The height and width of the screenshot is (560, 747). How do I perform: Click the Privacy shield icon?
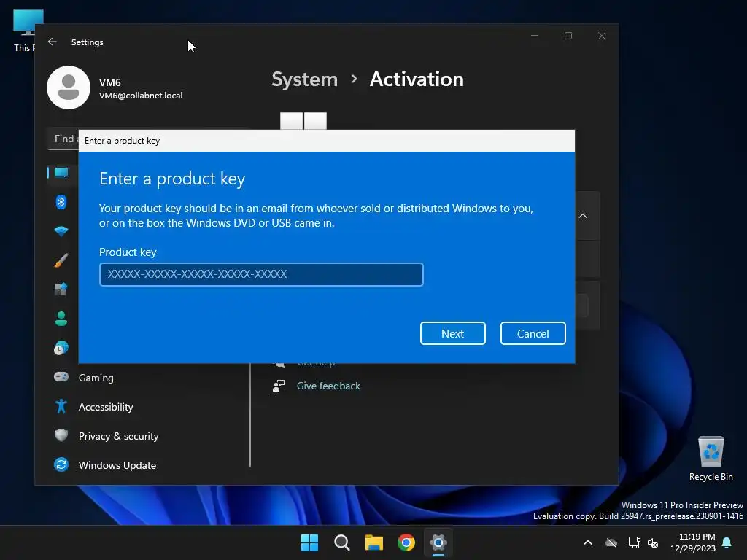coord(61,435)
